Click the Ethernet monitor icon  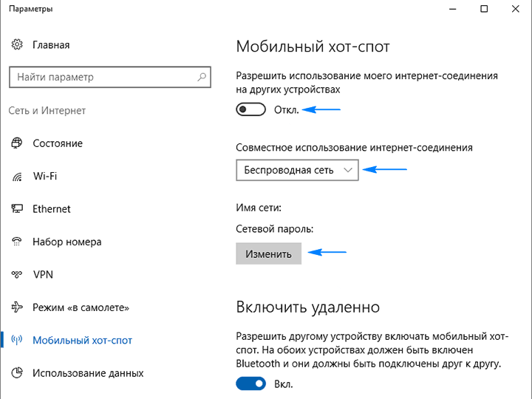click(x=17, y=209)
